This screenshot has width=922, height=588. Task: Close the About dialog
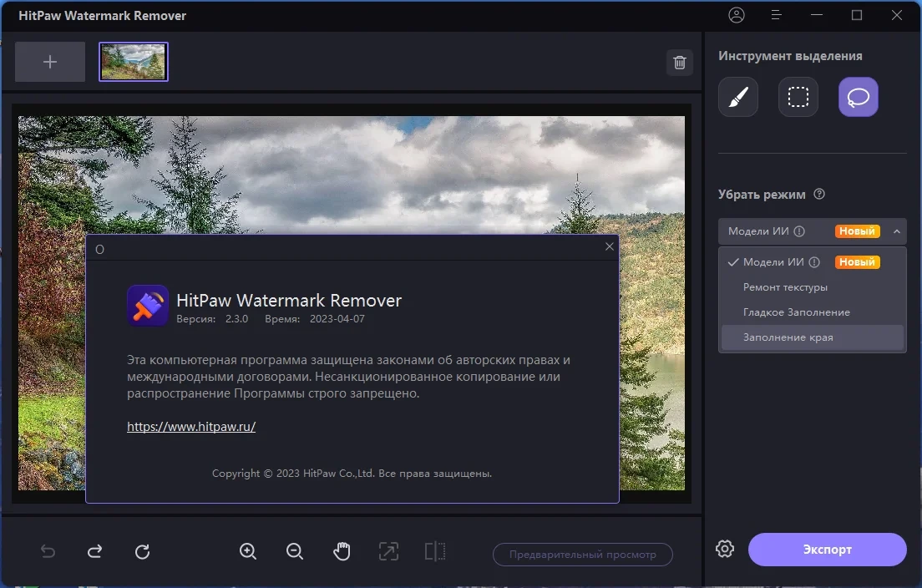[609, 247]
